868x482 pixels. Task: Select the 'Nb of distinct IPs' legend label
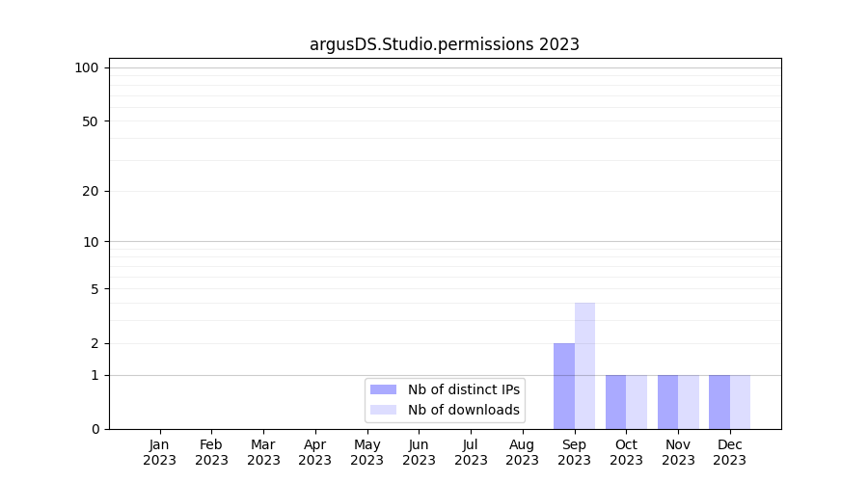[x=463, y=389]
